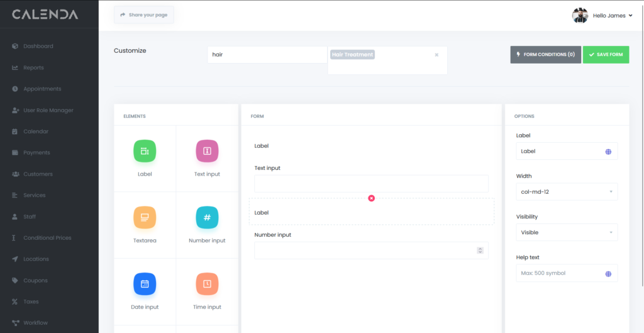Select the pink Text input element icon
The height and width of the screenshot is (333, 644).
tap(207, 151)
